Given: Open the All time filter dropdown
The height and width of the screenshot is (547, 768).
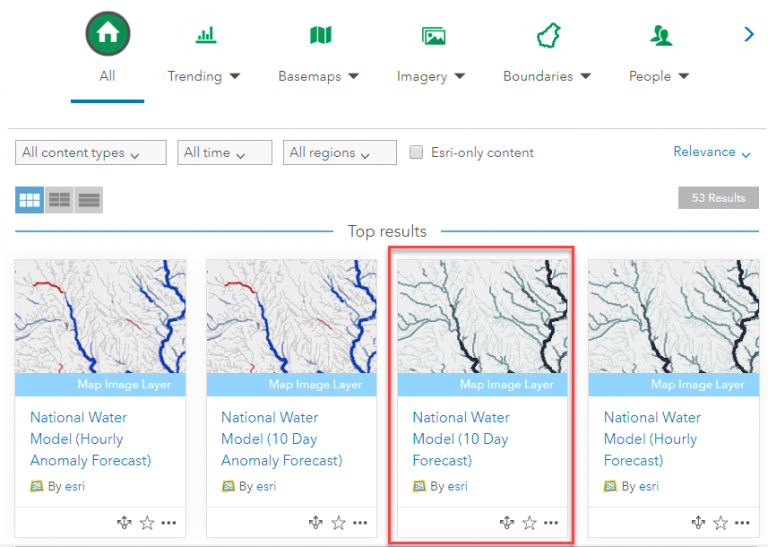Looking at the screenshot, I should (x=224, y=152).
